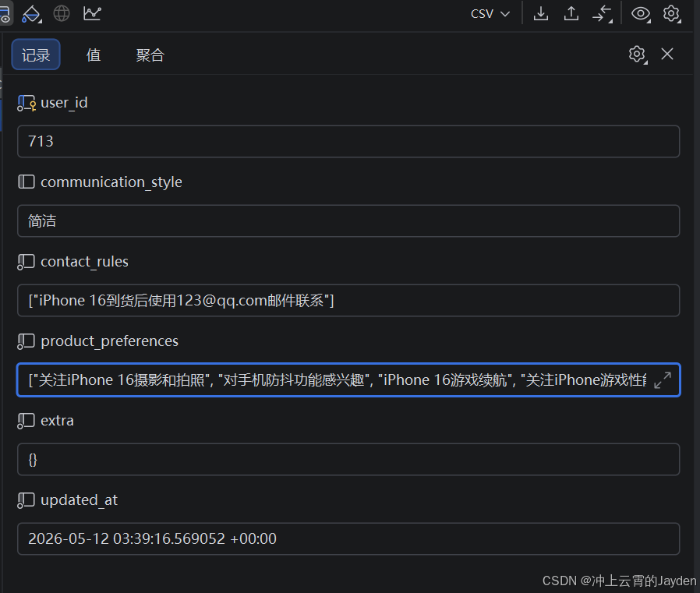
Task: Click the product_preferences label text
Action: (x=109, y=341)
